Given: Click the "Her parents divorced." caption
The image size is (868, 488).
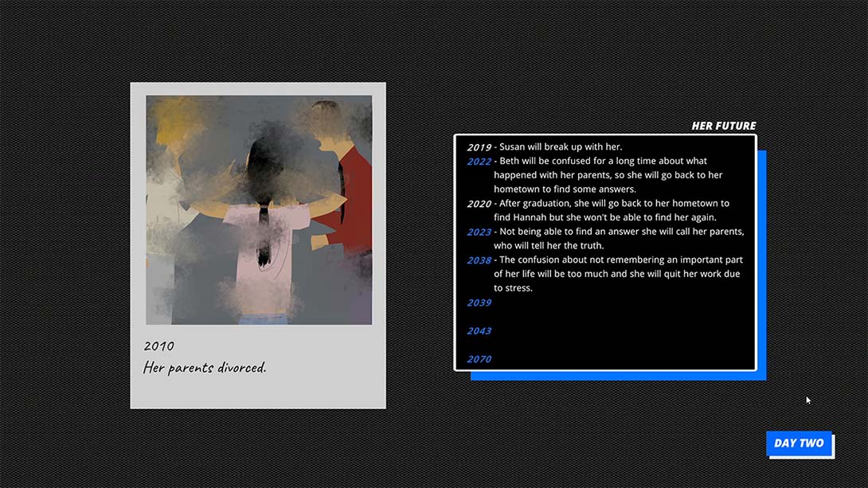Looking at the screenshot, I should 205,368.
